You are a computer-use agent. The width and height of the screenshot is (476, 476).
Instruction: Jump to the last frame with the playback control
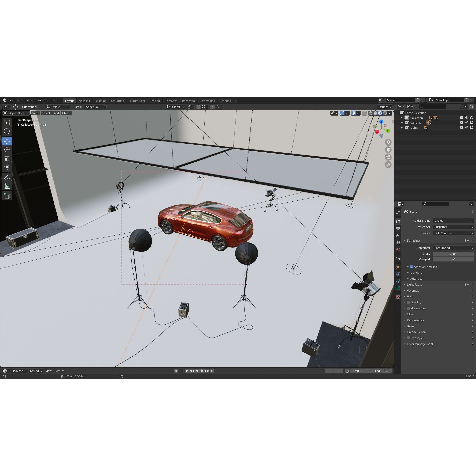pos(212,371)
